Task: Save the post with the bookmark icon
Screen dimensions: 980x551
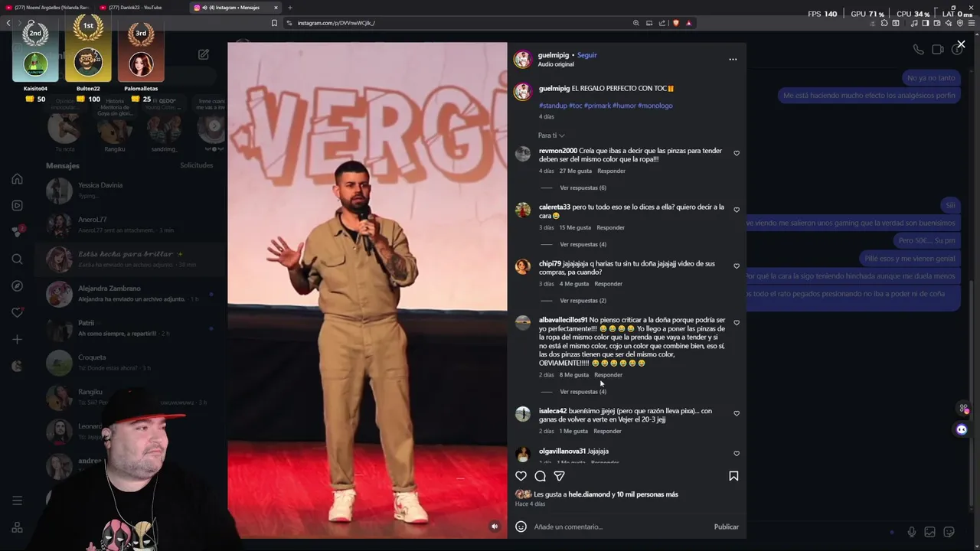Action: [x=733, y=476]
